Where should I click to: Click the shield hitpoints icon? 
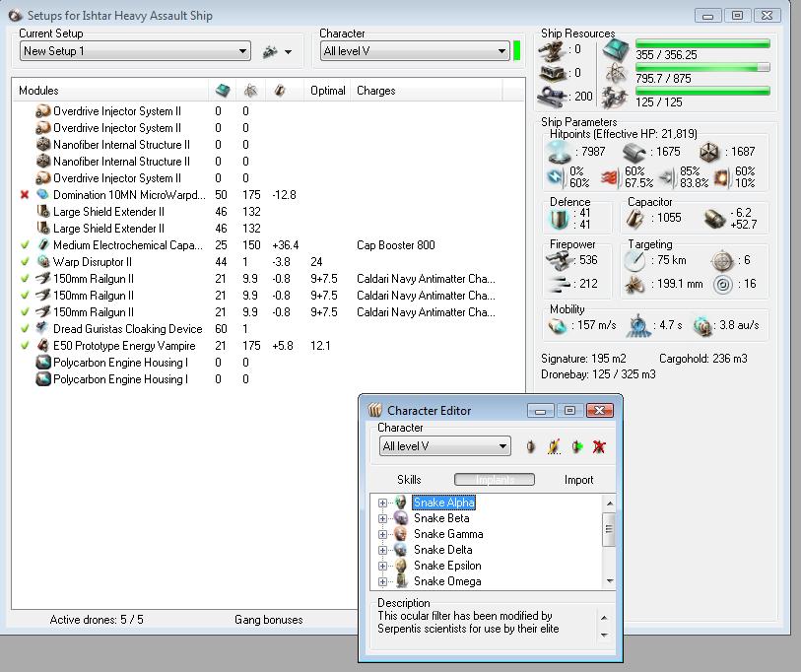560,152
